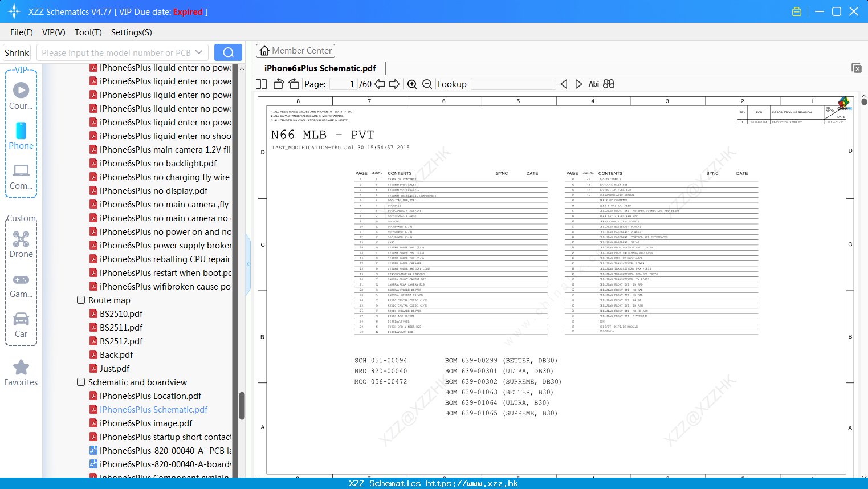Click the file tree scroll up arrow
The height and width of the screenshot is (489, 868).
click(x=242, y=68)
